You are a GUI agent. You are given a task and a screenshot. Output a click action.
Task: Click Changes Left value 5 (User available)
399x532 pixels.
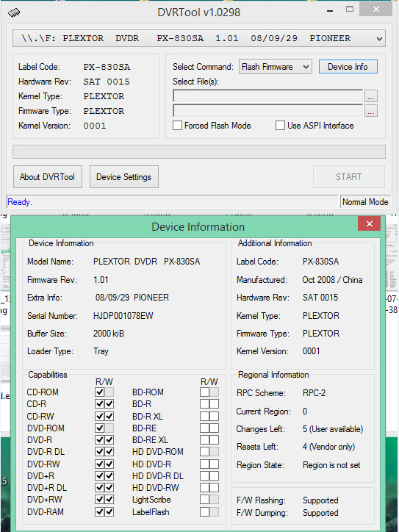pyautogui.click(x=333, y=429)
